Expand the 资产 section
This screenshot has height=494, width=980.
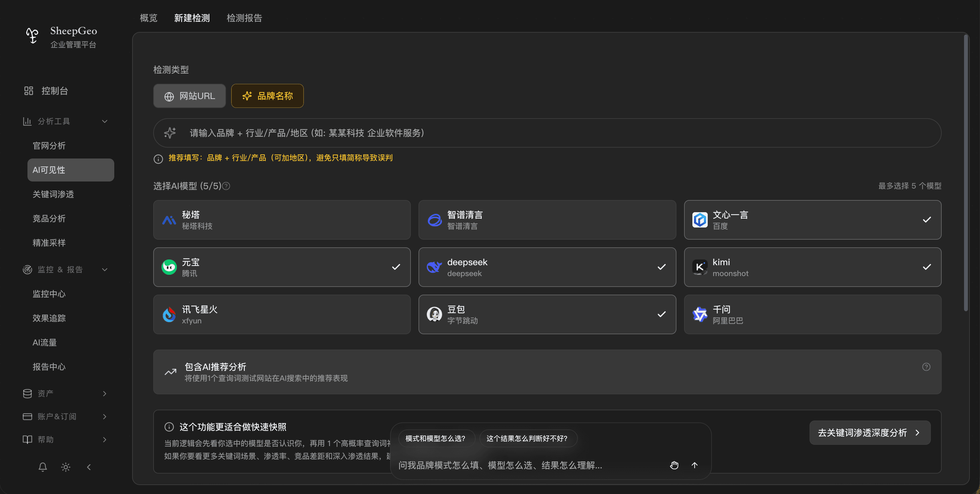pos(65,393)
